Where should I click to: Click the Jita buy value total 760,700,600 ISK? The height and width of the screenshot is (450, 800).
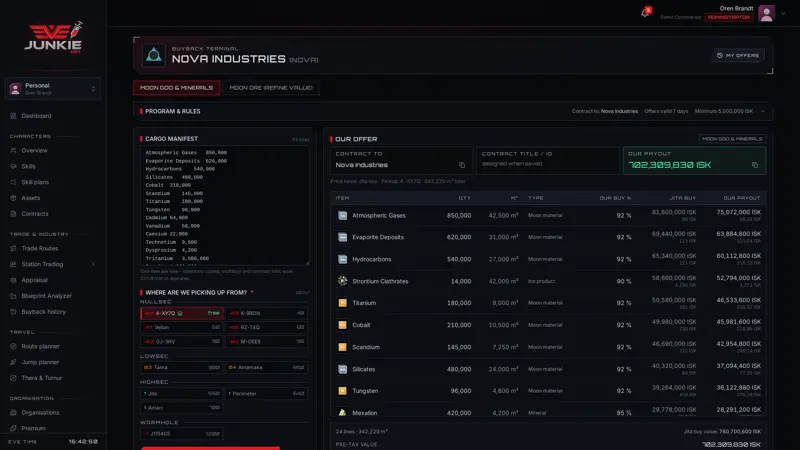[x=739, y=432]
